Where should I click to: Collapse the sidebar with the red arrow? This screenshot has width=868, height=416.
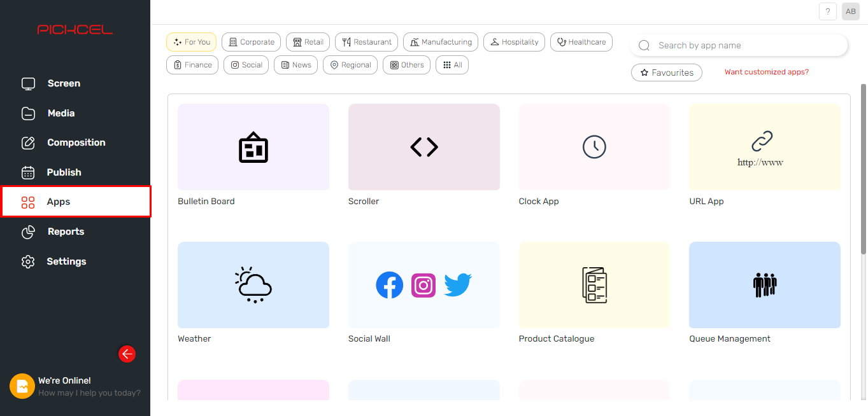pos(127,354)
